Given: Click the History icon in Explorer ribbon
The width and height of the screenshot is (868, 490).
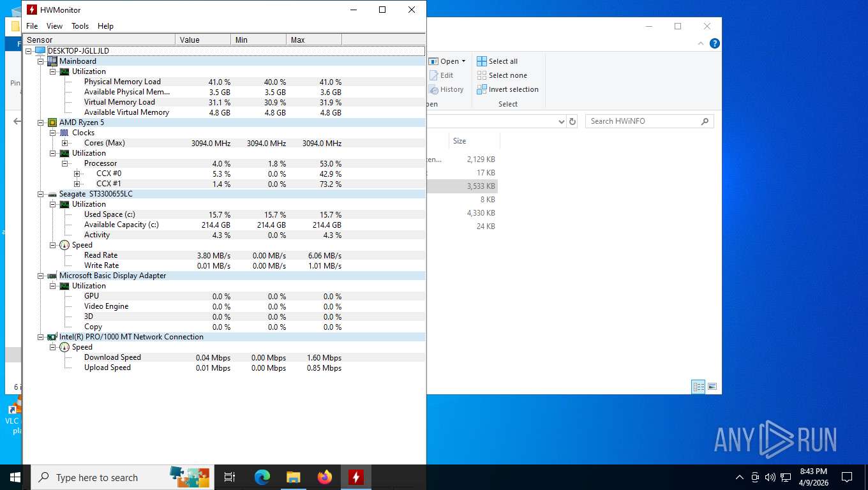Looking at the screenshot, I should coord(433,89).
